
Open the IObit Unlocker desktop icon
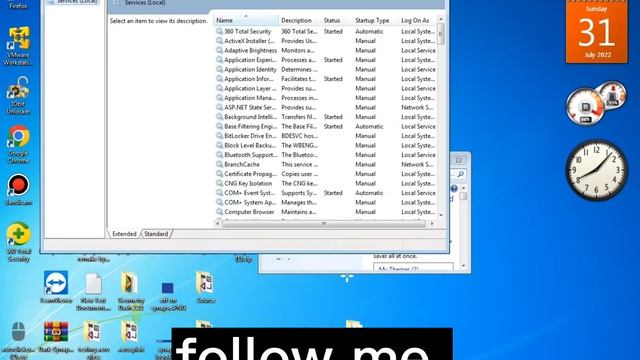click(18, 95)
